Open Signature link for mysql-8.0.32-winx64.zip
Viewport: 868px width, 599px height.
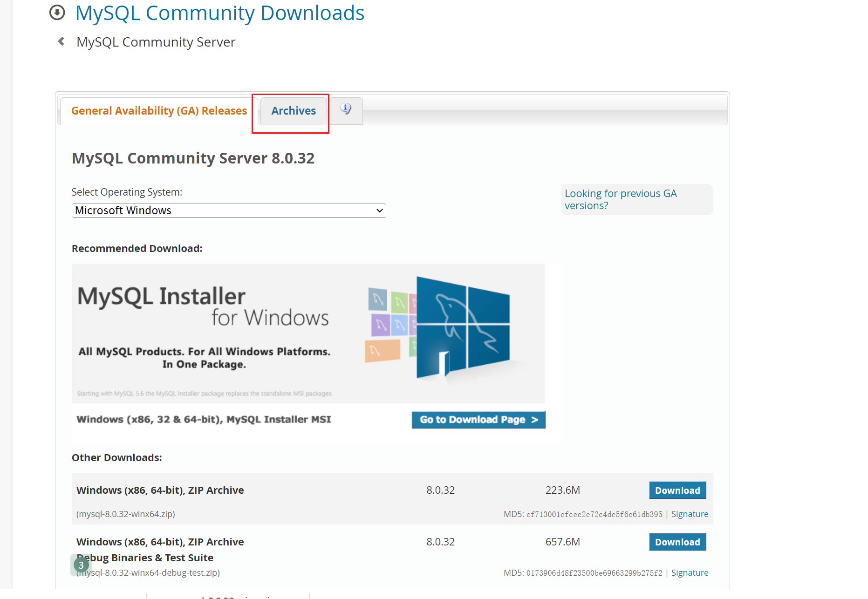point(690,514)
